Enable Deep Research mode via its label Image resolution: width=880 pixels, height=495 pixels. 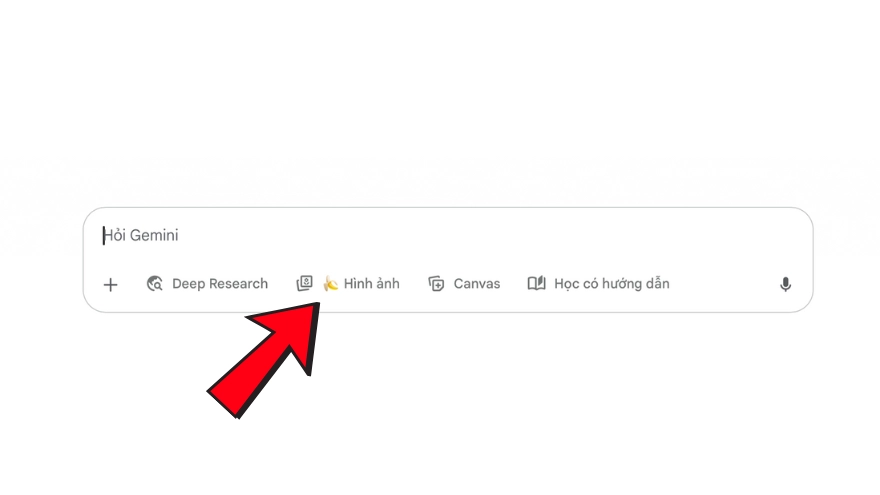tap(220, 284)
